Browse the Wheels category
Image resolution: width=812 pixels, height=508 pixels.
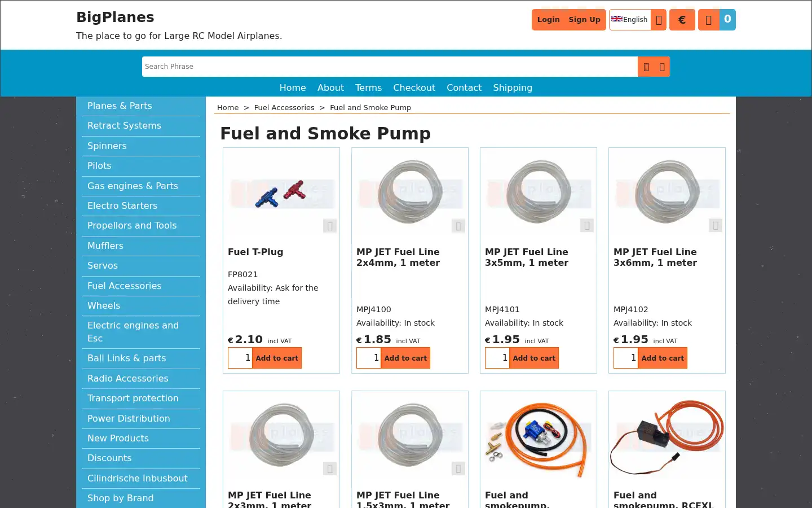click(x=141, y=306)
